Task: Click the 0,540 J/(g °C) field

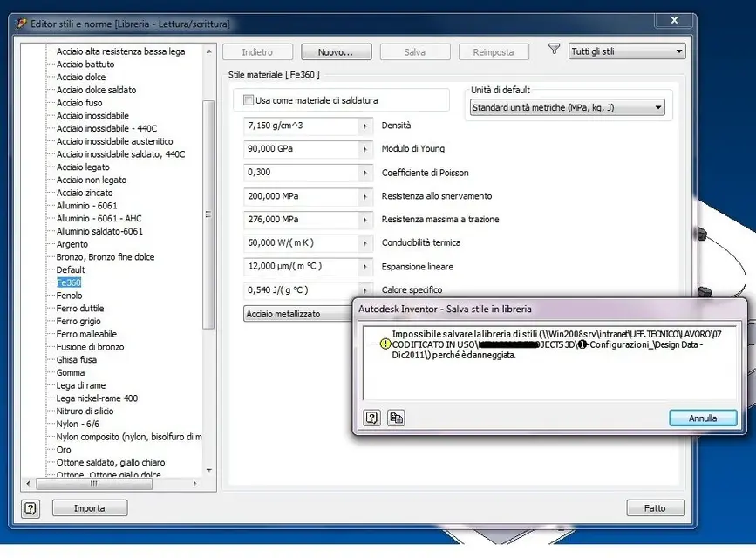Action: tap(301, 289)
